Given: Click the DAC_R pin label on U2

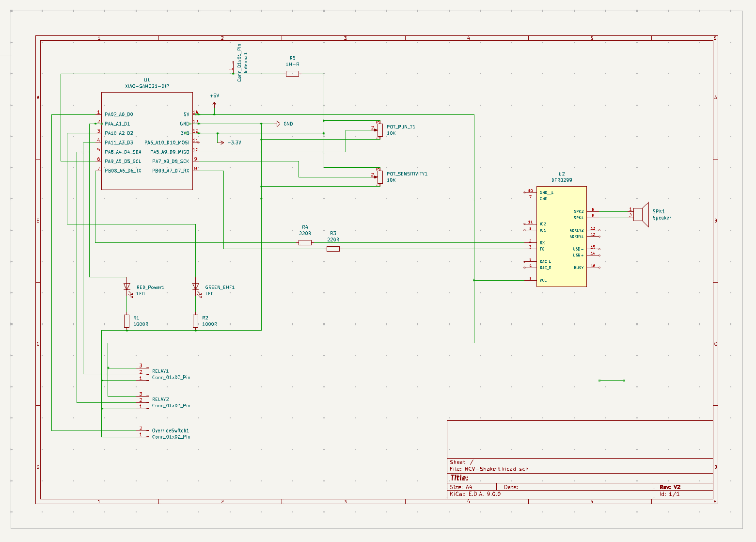Looking at the screenshot, I should 545,268.
